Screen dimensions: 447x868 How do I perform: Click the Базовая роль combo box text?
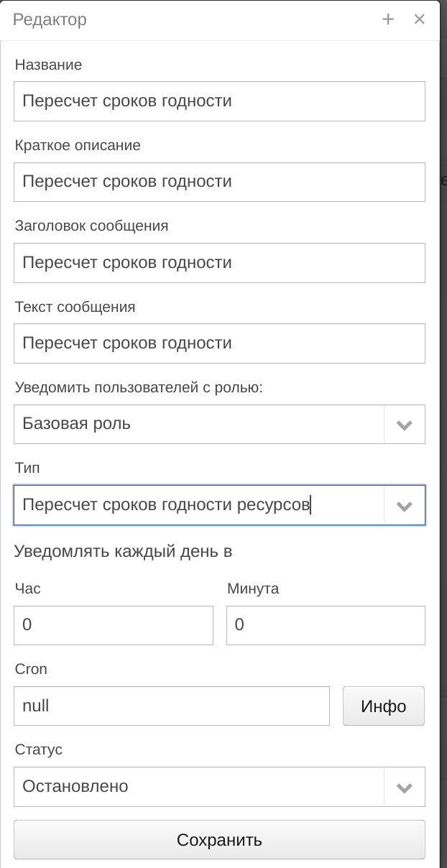[x=199, y=424]
